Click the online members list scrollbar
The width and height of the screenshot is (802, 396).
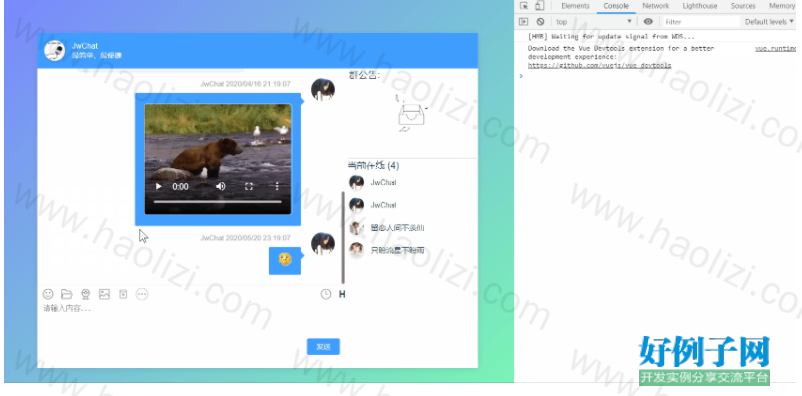343,237
